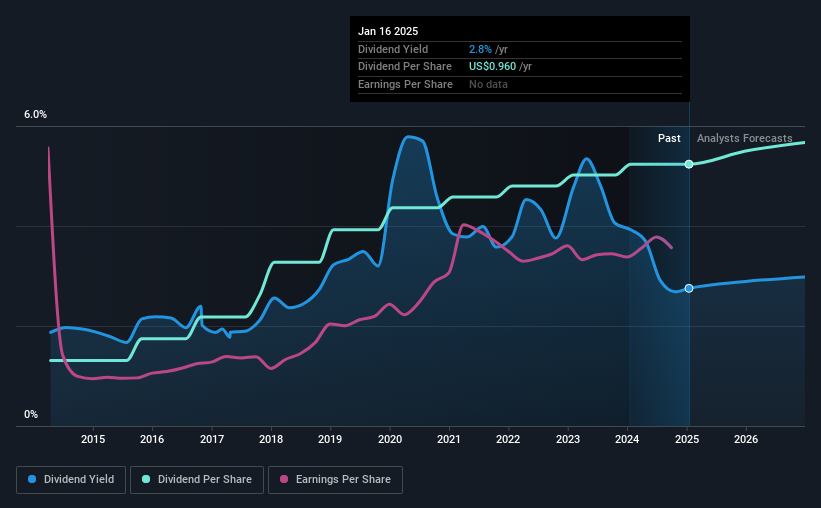Click the US$0.960 dividend per share value
Screen dimensions: 821x508
pyautogui.click(x=492, y=67)
